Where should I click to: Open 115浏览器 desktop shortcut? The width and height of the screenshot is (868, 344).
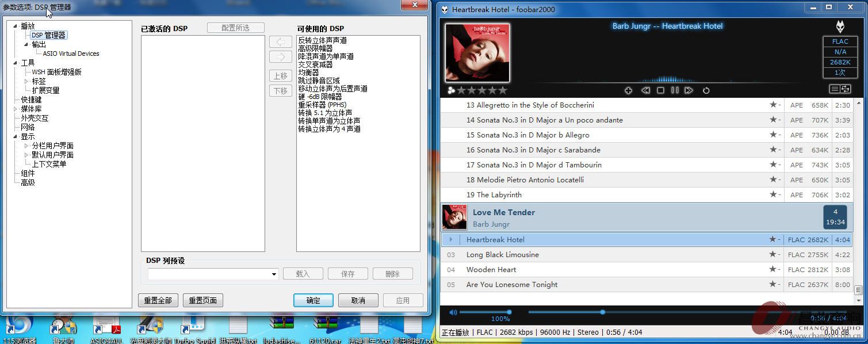coord(20,330)
